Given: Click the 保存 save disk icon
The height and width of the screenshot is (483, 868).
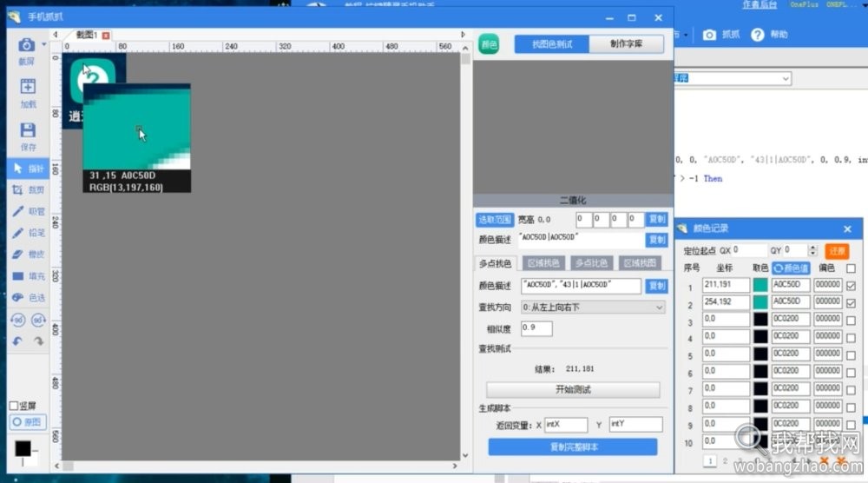Looking at the screenshot, I should tap(28, 129).
